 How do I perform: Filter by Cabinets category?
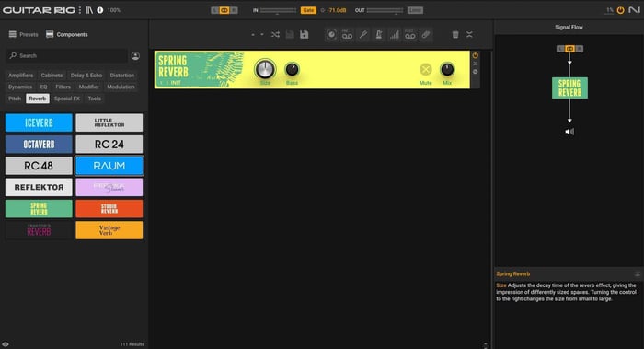click(x=52, y=76)
